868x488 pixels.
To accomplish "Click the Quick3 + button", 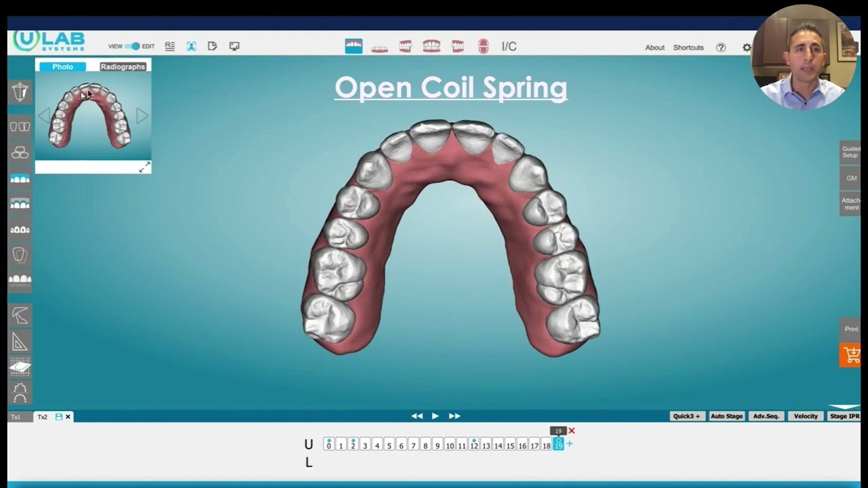I will [x=687, y=416].
